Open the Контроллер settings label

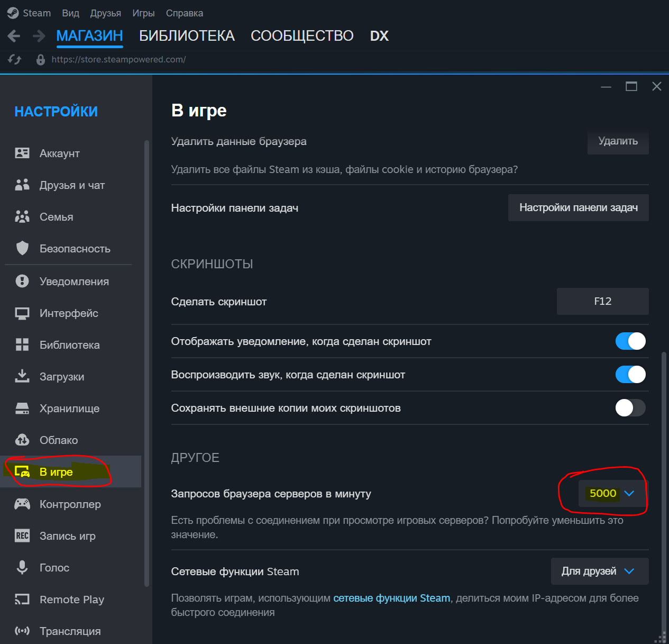coord(70,504)
